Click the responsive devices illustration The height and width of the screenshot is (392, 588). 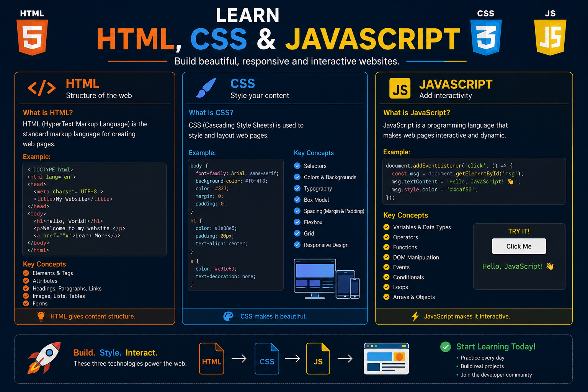click(x=327, y=279)
